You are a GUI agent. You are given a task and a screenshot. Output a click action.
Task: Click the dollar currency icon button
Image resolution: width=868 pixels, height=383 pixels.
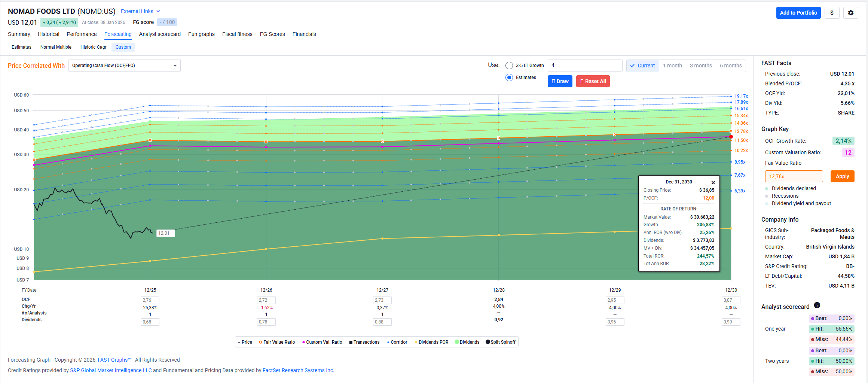coord(832,13)
